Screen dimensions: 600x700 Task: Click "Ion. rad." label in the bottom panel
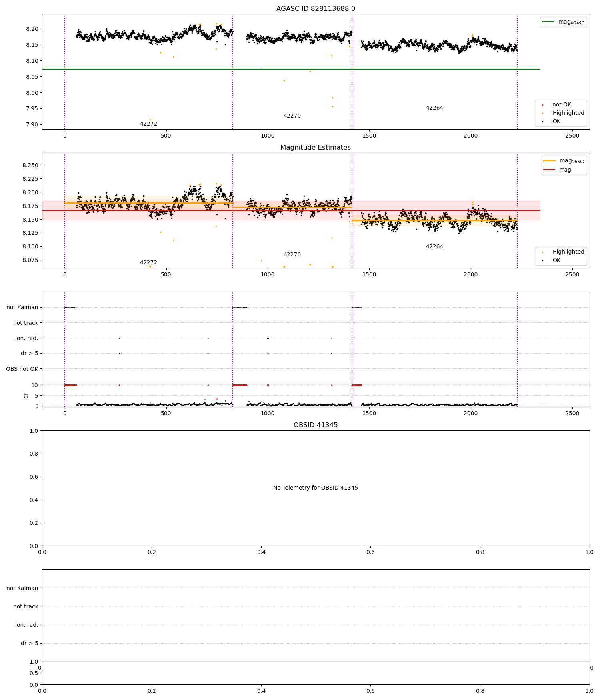(x=27, y=625)
